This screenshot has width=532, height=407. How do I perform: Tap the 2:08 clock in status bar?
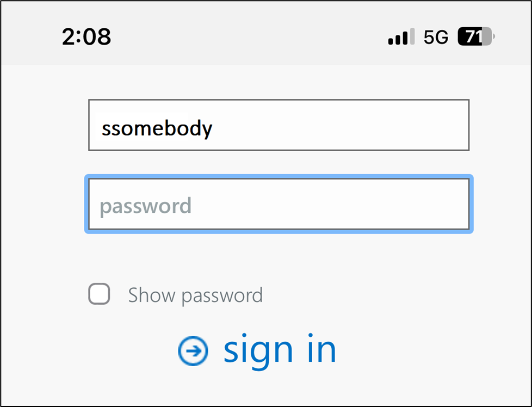tap(86, 37)
